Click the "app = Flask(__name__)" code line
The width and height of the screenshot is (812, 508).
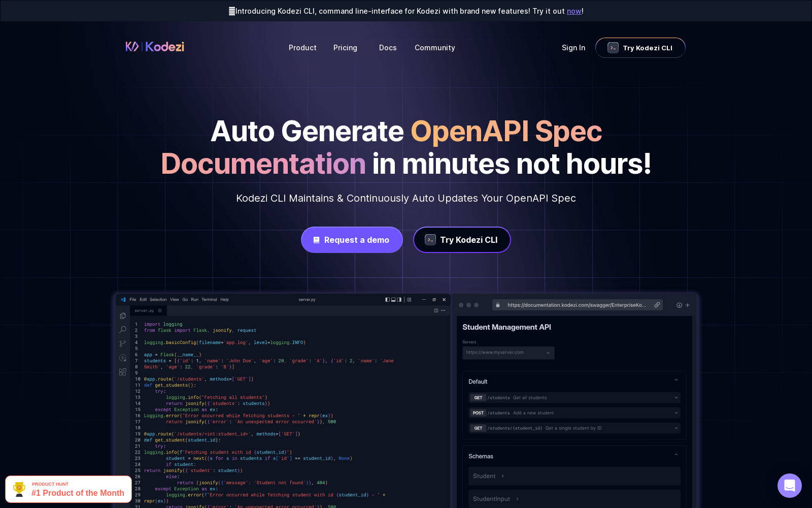click(x=173, y=355)
